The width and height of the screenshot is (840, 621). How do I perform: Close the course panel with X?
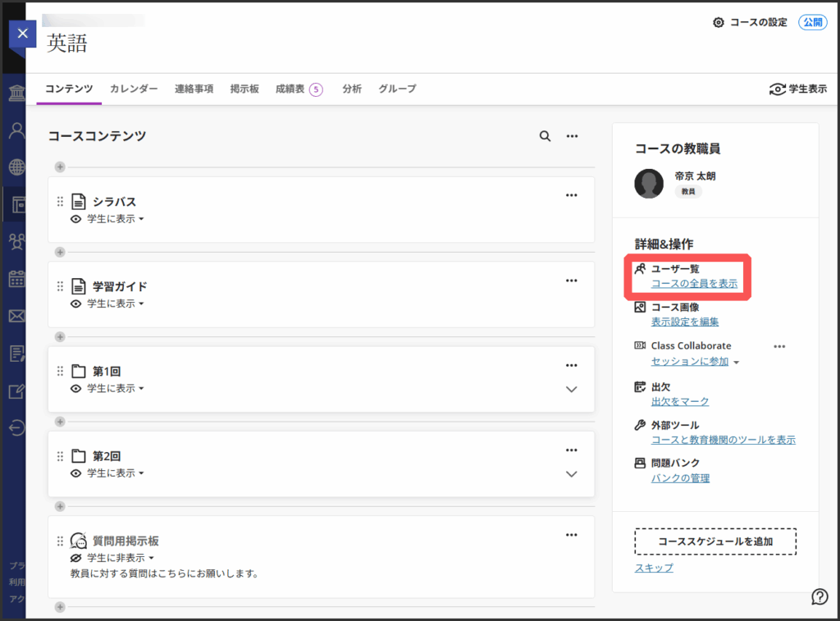click(22, 34)
